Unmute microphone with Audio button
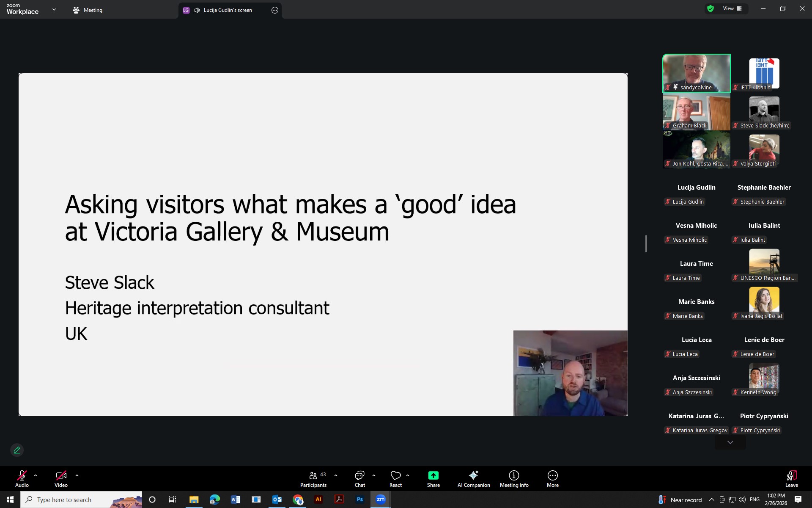 (x=22, y=475)
